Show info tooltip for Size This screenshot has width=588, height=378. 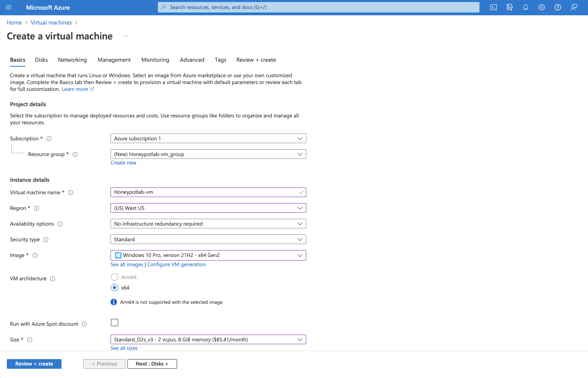30,340
